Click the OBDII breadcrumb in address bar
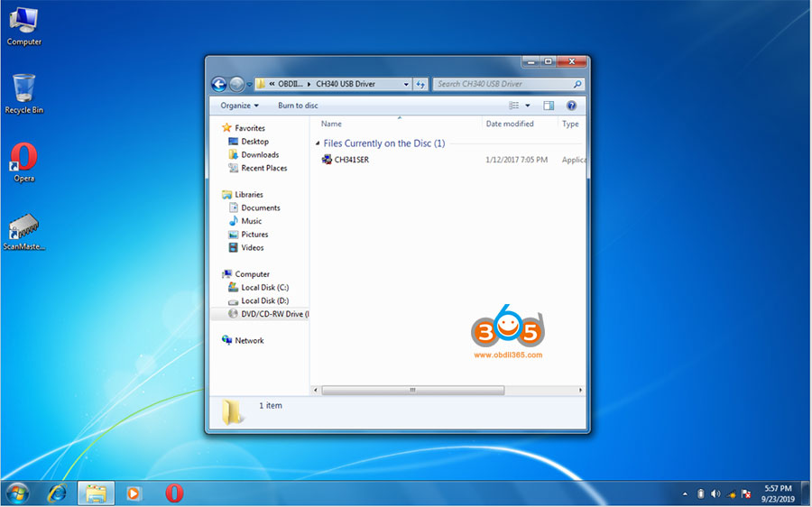812x507 pixels. (x=290, y=84)
